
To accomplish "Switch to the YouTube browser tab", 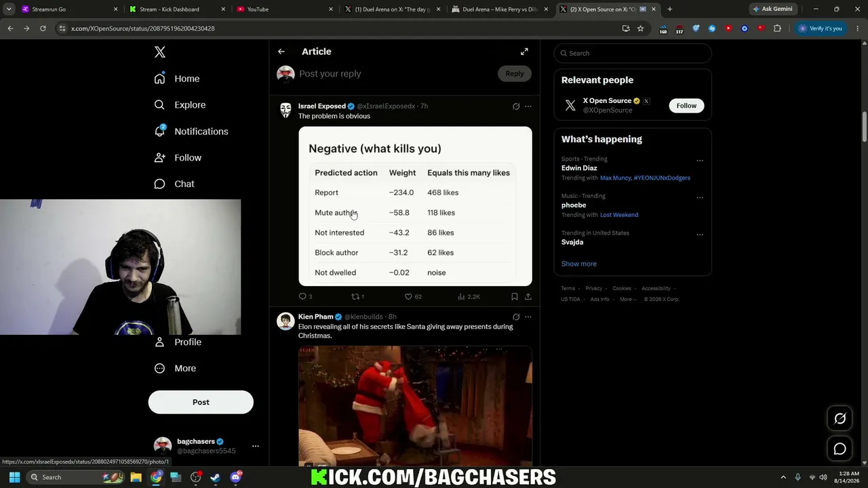I will coord(285,9).
